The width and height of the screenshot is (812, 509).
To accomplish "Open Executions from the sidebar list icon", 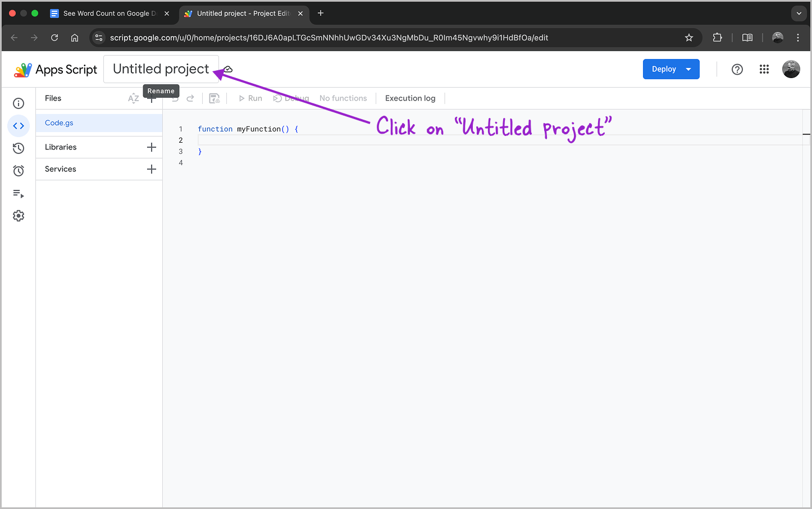I will [18, 194].
